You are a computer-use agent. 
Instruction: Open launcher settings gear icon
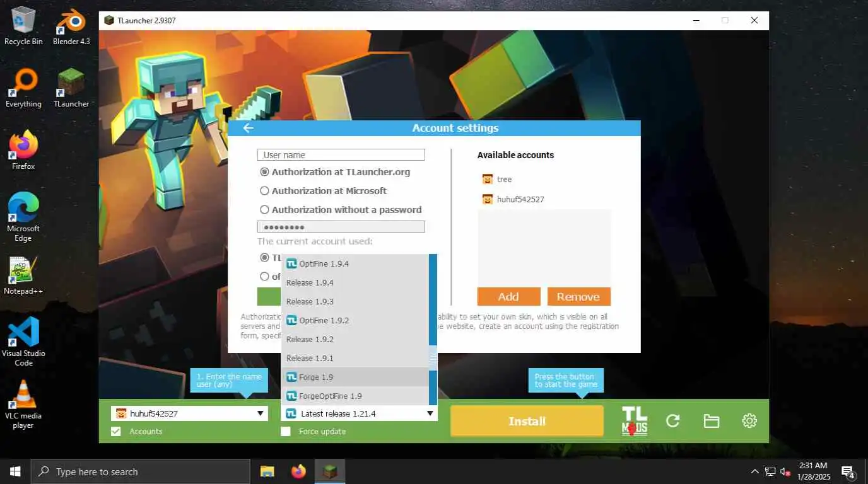point(749,421)
